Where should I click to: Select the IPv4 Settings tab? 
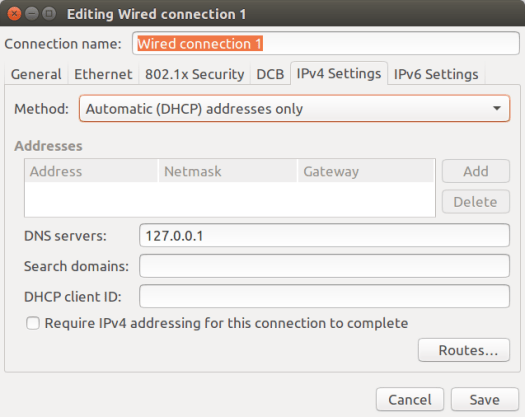click(339, 73)
